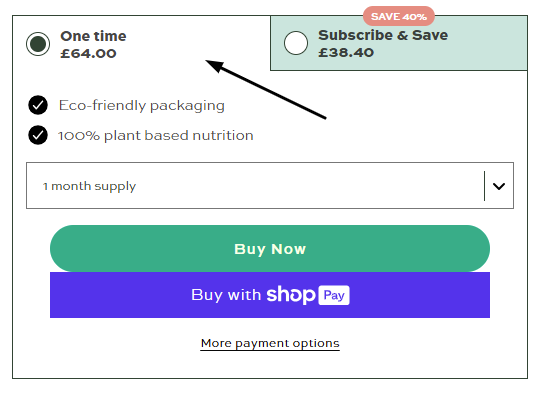Click the One time label text
The height and width of the screenshot is (396, 554).
93,36
